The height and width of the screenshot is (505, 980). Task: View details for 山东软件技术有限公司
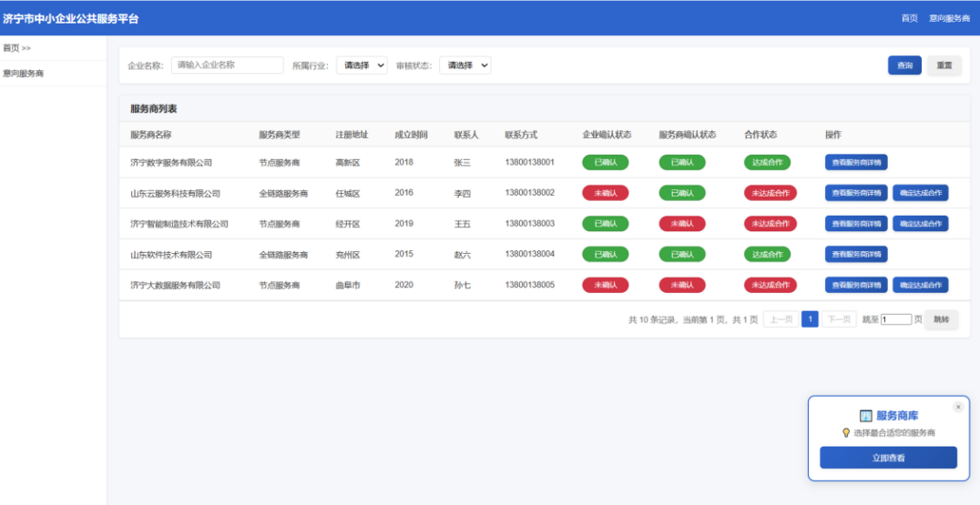pos(856,254)
